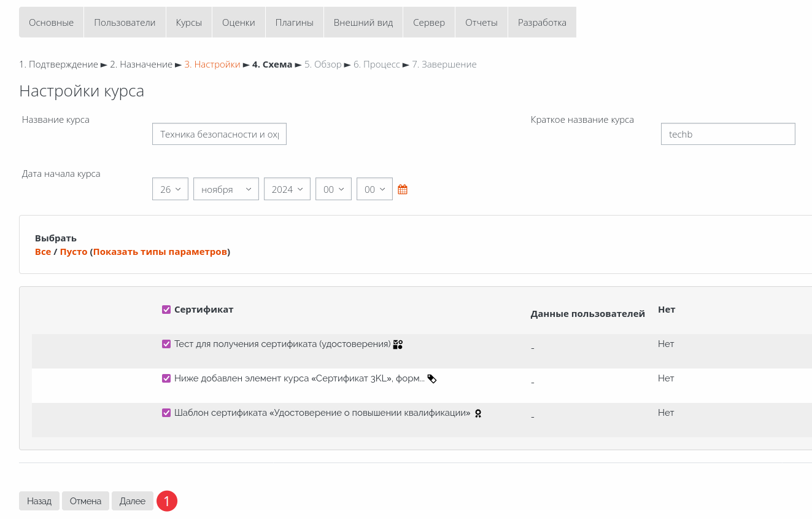Image resolution: width=812 pixels, height=519 pixels.
Task: Go to the Отчеты tab
Action: pos(481,22)
